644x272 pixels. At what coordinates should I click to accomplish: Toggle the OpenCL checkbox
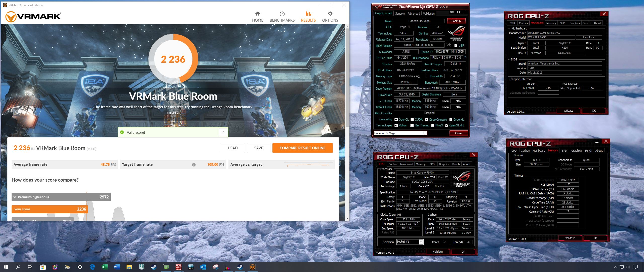tap(396, 120)
